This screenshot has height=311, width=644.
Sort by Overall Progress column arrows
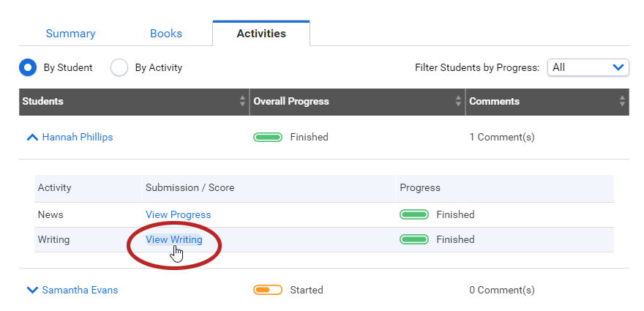click(x=458, y=101)
